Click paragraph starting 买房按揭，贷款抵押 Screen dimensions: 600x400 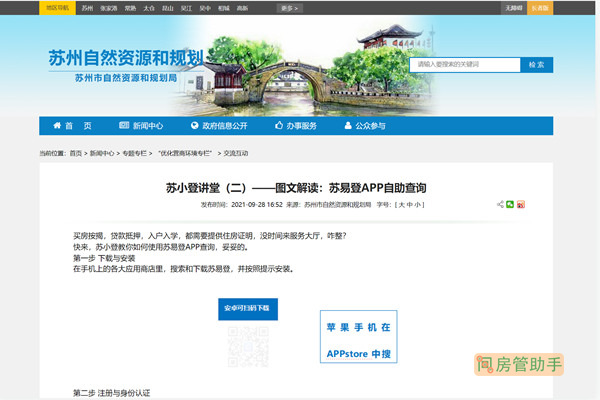coord(210,236)
